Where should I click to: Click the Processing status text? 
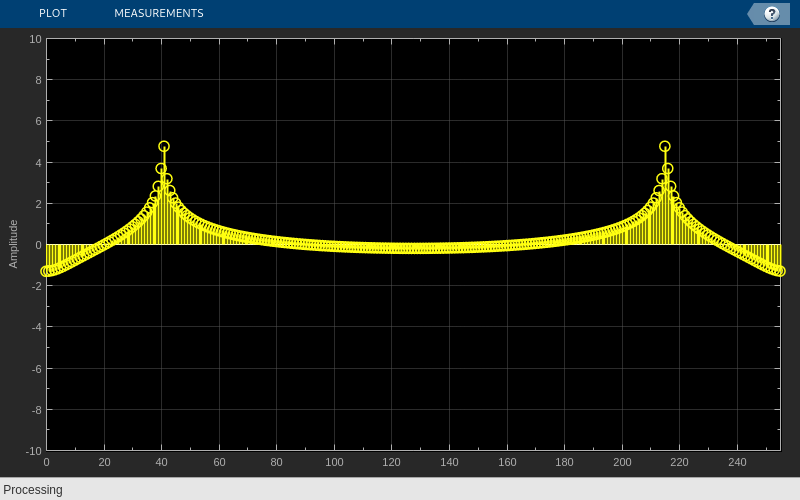33,490
